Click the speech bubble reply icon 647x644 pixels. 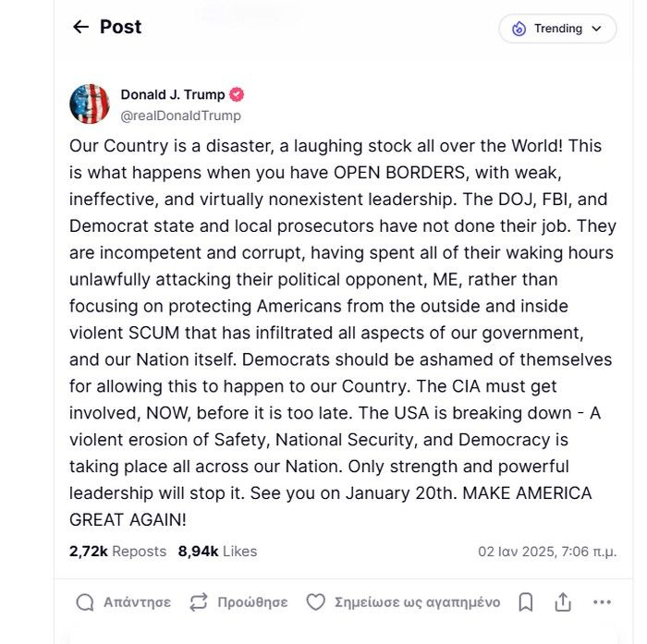point(85,602)
